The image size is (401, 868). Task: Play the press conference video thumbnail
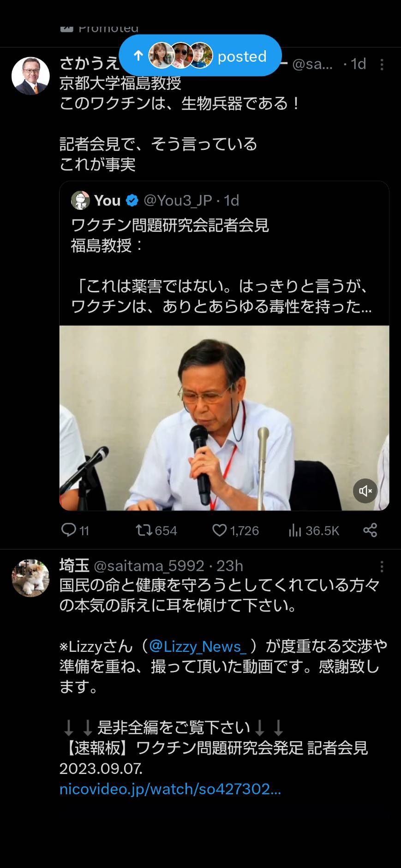pyautogui.click(x=224, y=418)
